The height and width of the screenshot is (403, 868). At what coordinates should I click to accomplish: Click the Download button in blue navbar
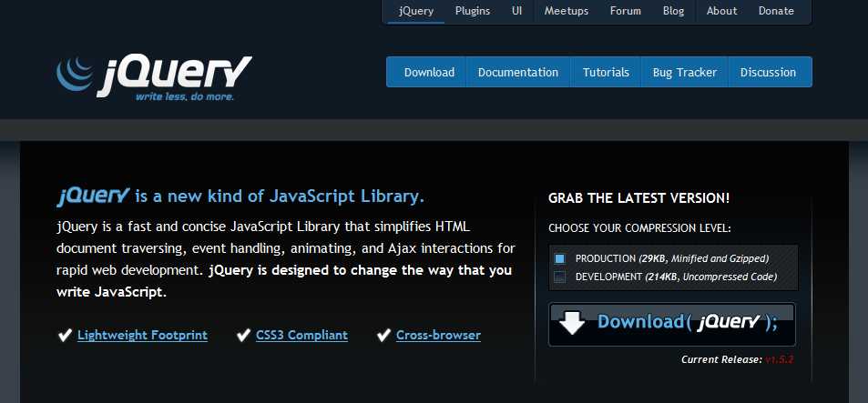pos(429,73)
